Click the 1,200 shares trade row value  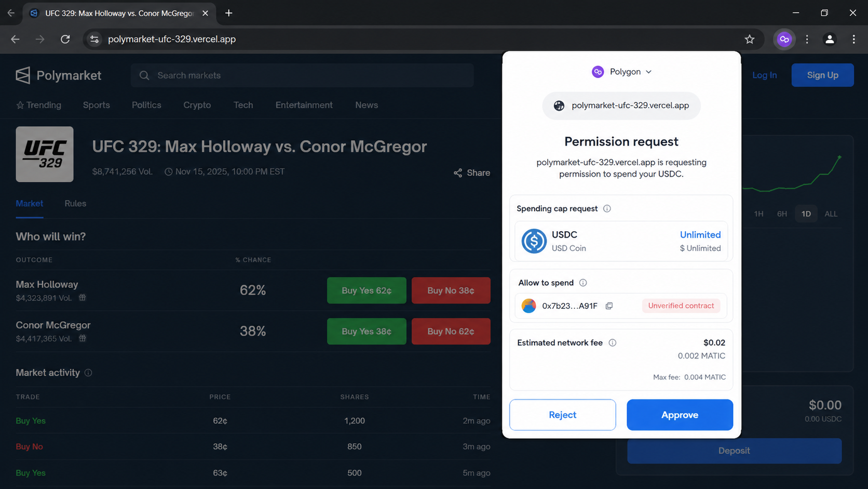tap(355, 421)
